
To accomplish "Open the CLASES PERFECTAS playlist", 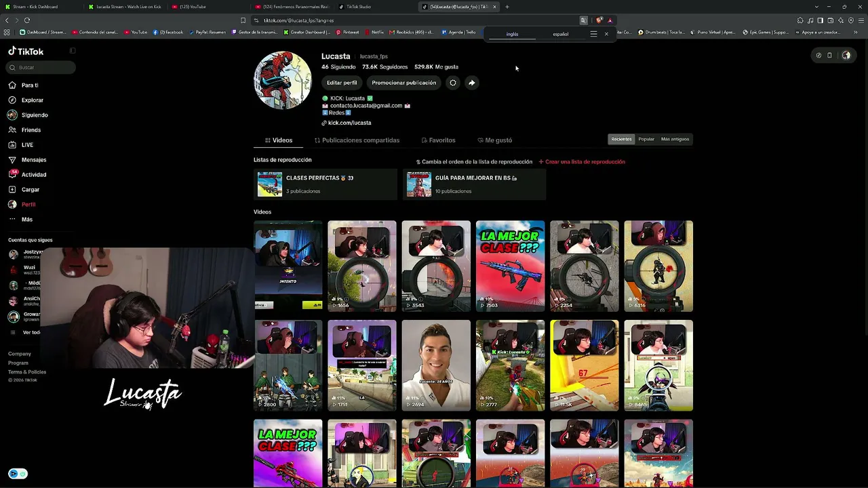I will [325, 184].
